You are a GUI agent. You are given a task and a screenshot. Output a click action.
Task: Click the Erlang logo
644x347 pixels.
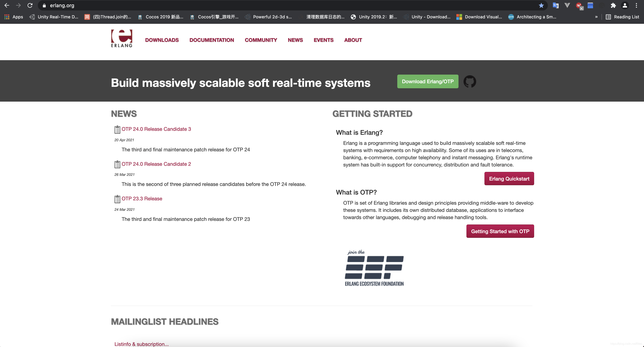(122, 38)
